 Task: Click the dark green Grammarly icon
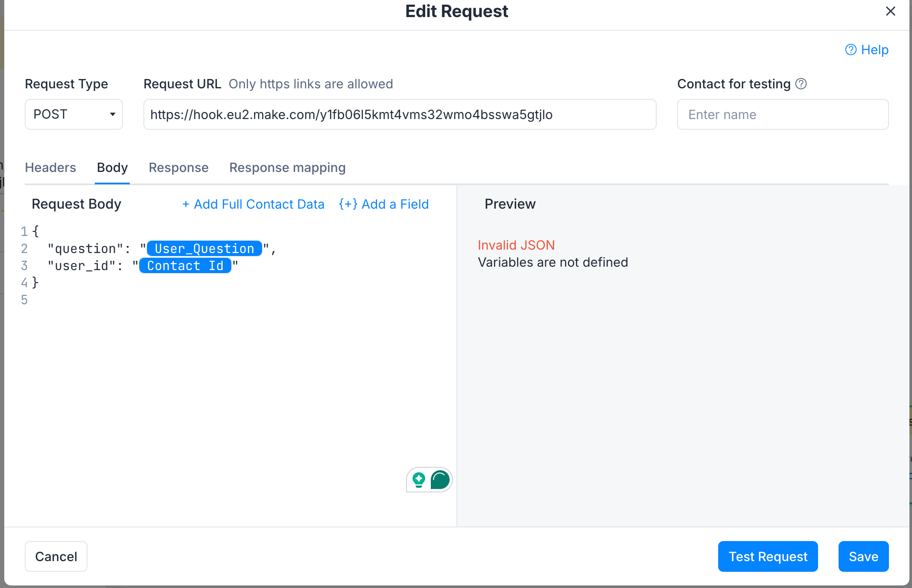click(440, 480)
